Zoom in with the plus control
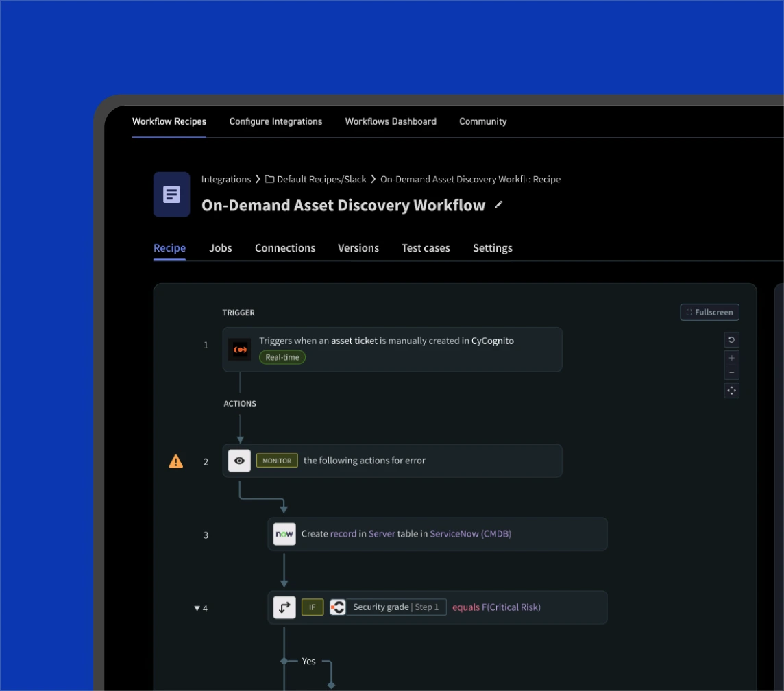This screenshot has width=784, height=691. (x=731, y=359)
